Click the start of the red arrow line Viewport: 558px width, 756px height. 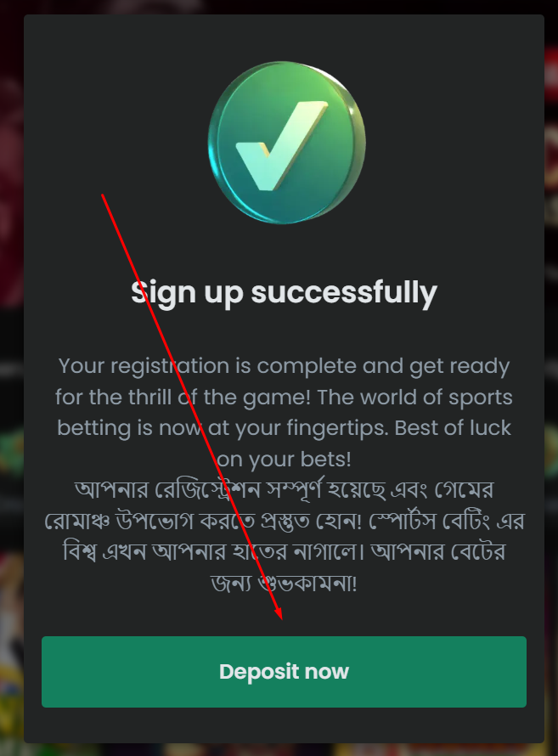click(x=103, y=195)
